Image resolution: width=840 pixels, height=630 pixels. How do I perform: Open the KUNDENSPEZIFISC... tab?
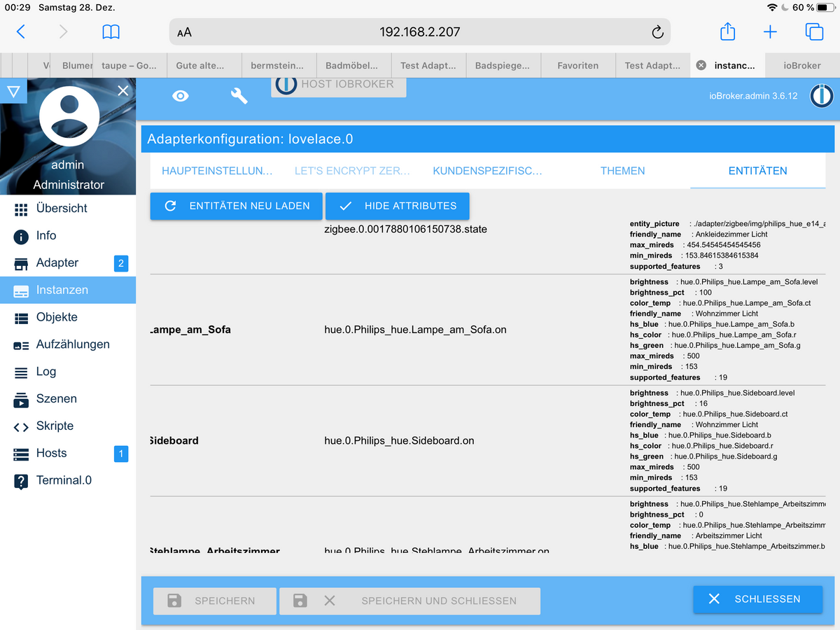(487, 171)
